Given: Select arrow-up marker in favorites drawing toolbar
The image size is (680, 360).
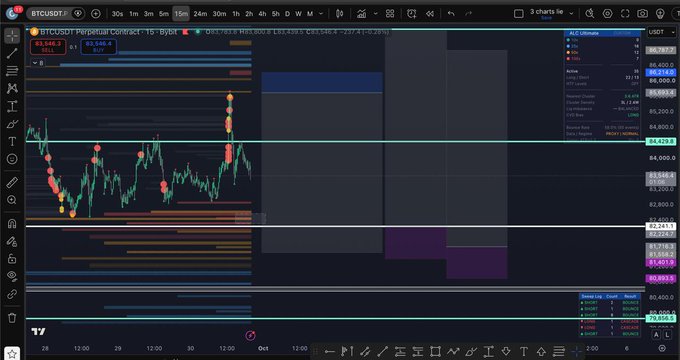Looking at the screenshot, I should (541, 352).
